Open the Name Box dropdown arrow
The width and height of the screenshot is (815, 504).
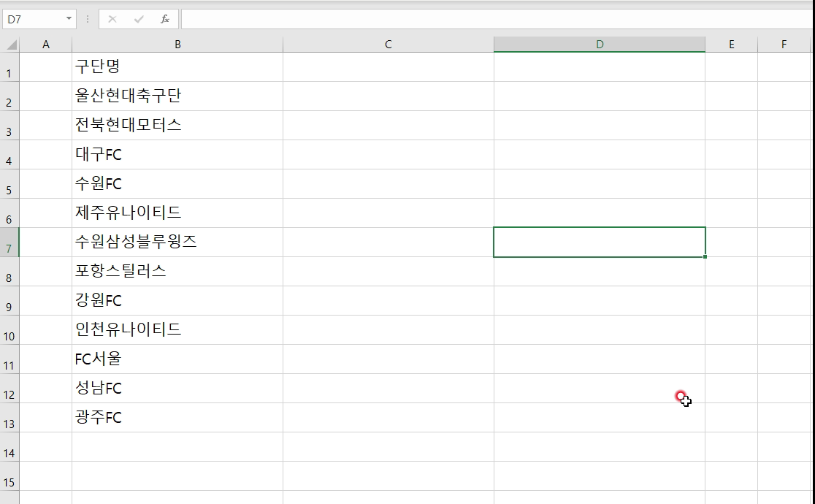(x=69, y=19)
